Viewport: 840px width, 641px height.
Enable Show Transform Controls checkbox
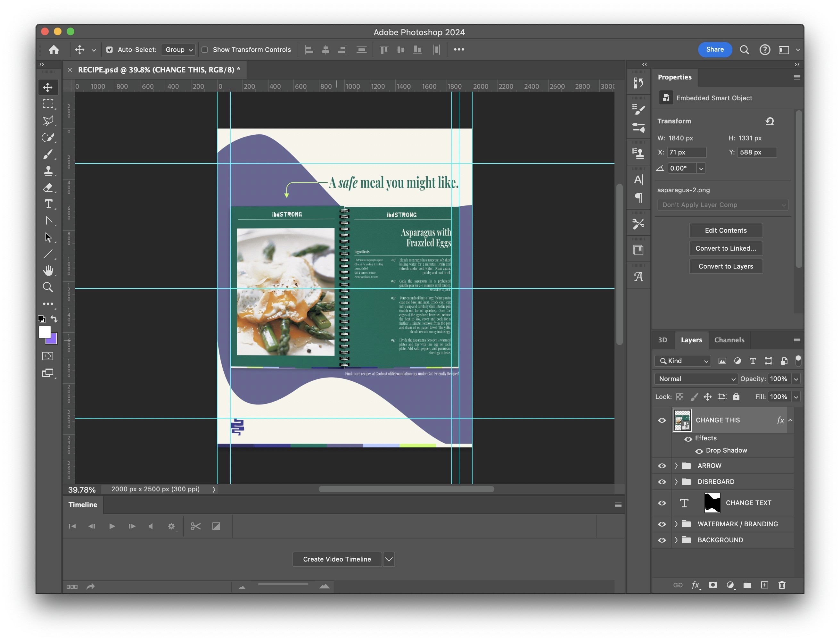click(x=205, y=50)
